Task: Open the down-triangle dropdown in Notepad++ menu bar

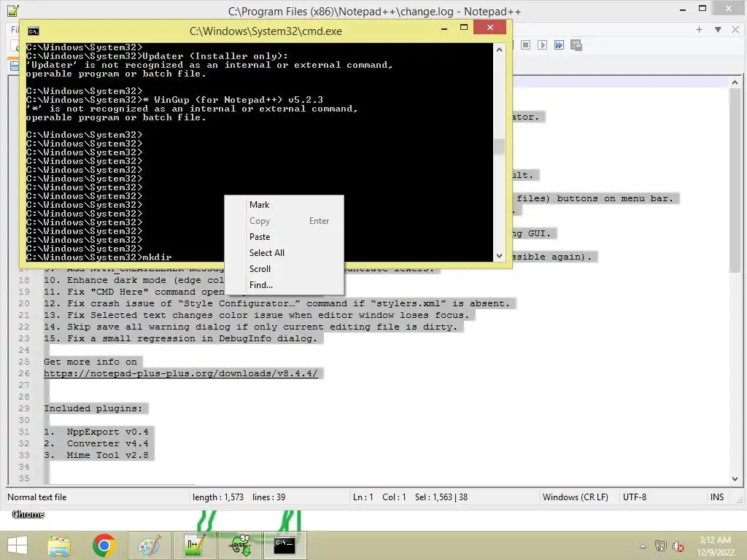Action: coord(718,29)
